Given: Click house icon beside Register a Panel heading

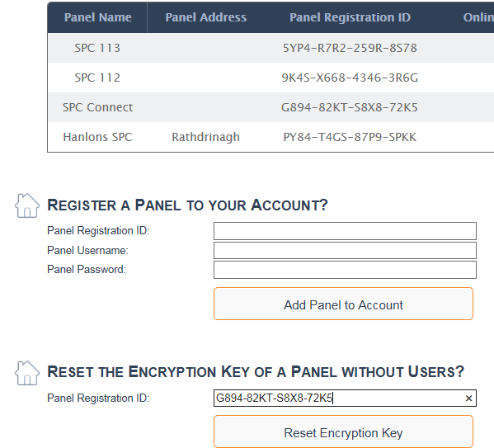Looking at the screenshot, I should pyautogui.click(x=27, y=205).
